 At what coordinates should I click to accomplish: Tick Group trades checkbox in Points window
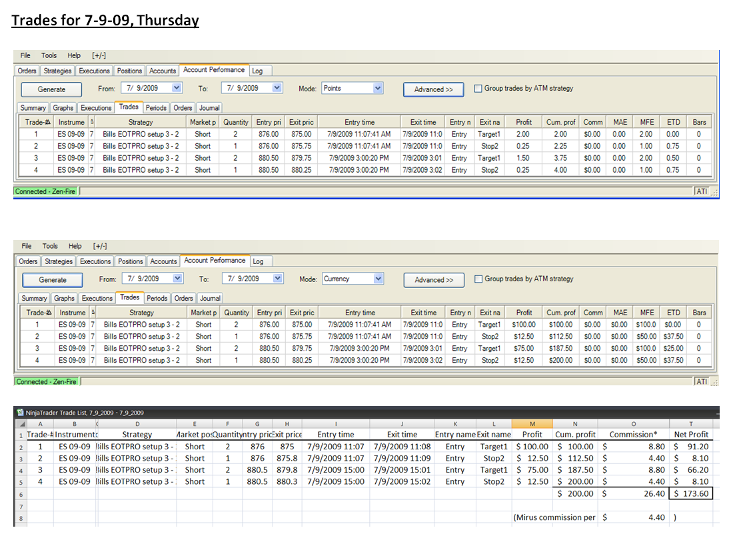[478, 88]
